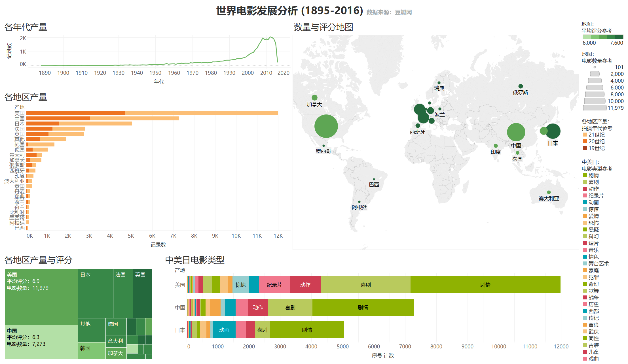Viewport: 628px width, 364px height.
Task: Click the 西班牙 dot on the map
Action: pos(418,125)
